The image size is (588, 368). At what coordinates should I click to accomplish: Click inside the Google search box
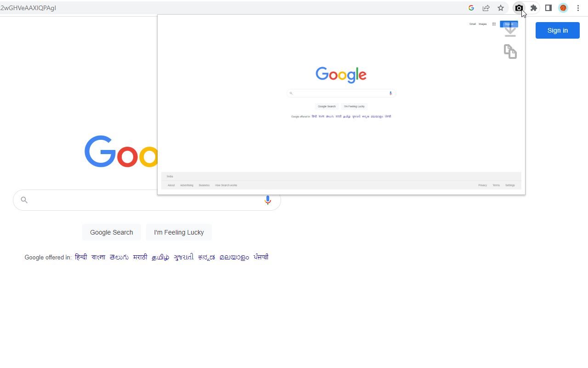[138, 200]
